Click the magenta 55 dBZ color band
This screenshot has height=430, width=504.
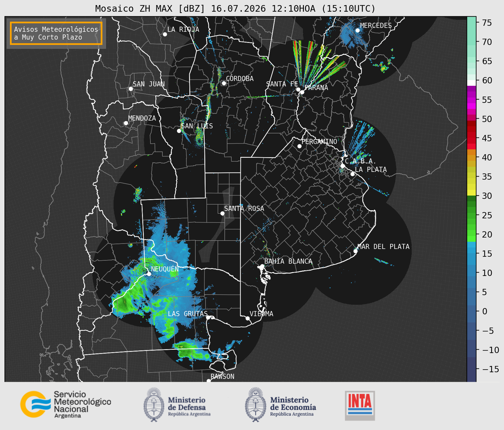click(471, 101)
